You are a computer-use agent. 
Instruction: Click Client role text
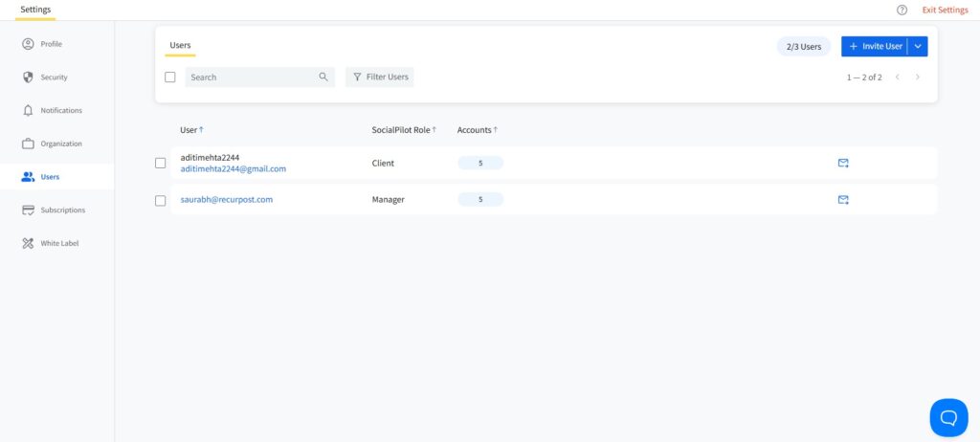383,164
